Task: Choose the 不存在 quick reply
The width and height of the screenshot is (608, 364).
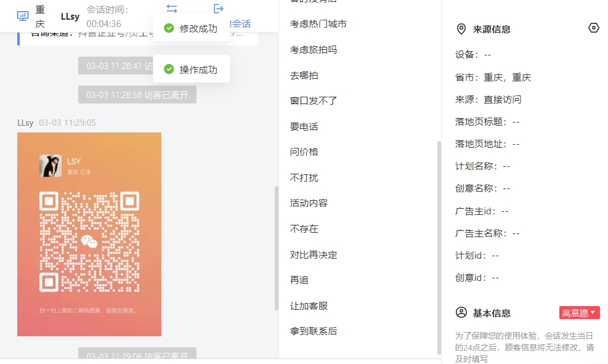Action: (304, 229)
